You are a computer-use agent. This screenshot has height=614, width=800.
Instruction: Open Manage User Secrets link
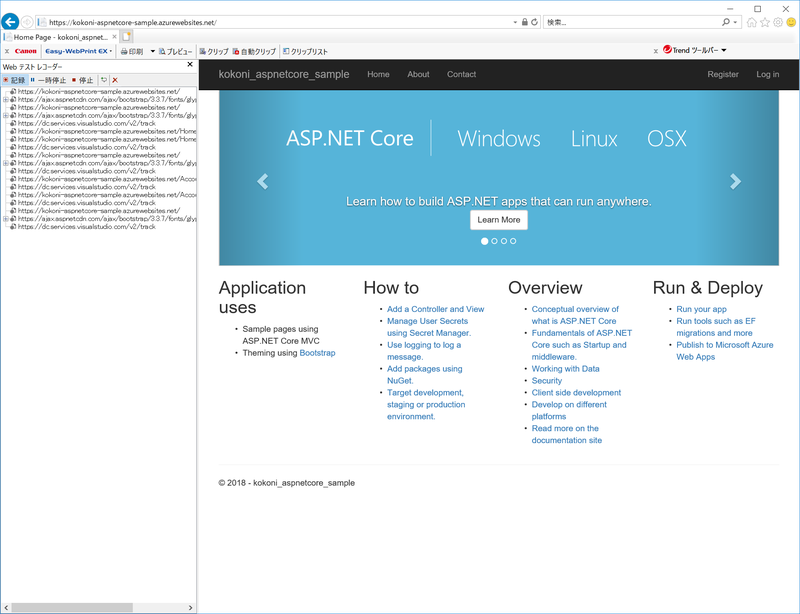(x=429, y=327)
